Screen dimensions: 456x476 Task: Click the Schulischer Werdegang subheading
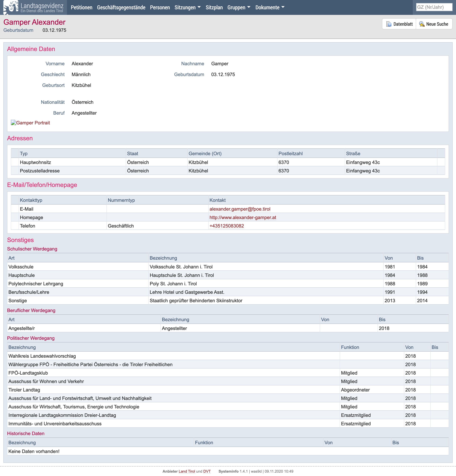pyautogui.click(x=32, y=249)
